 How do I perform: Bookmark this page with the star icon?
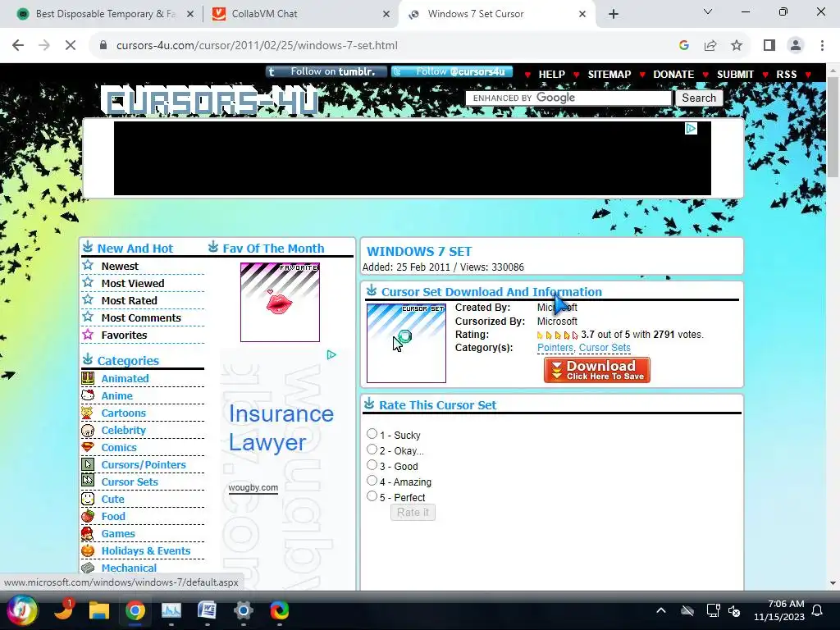click(x=737, y=46)
